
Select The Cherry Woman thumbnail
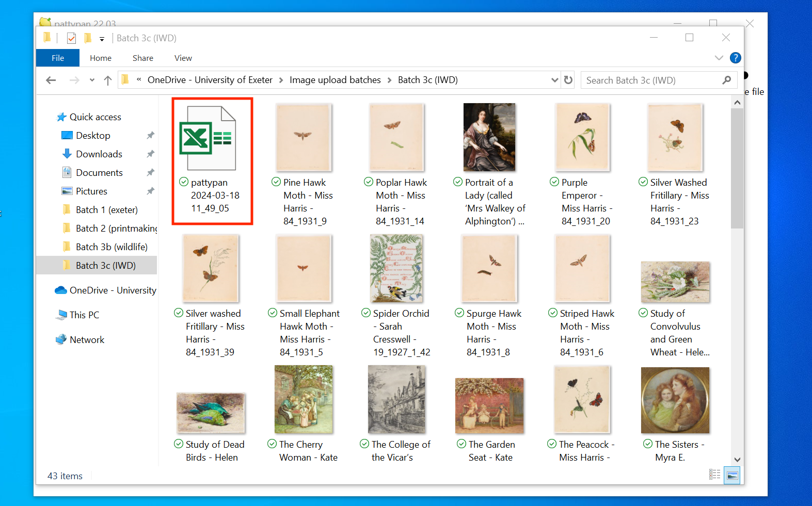[x=304, y=399]
